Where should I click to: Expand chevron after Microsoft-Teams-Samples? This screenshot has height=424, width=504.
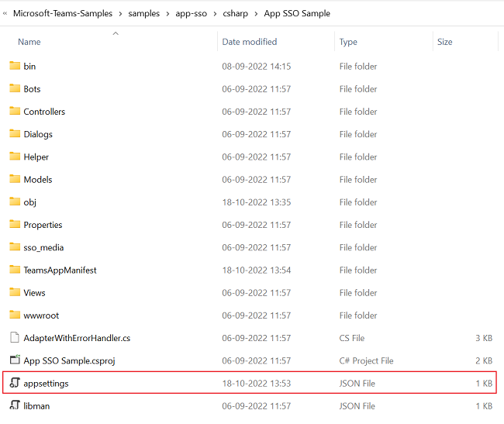pos(120,14)
